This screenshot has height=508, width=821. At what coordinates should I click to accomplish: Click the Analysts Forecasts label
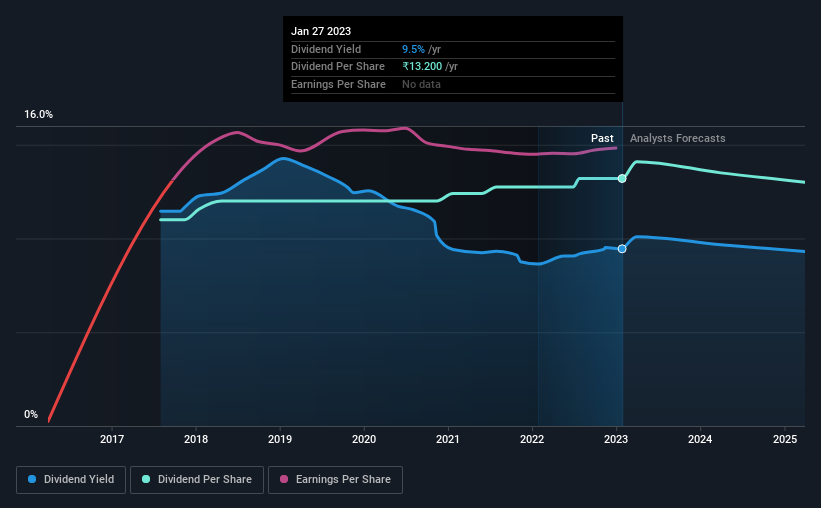(x=678, y=138)
